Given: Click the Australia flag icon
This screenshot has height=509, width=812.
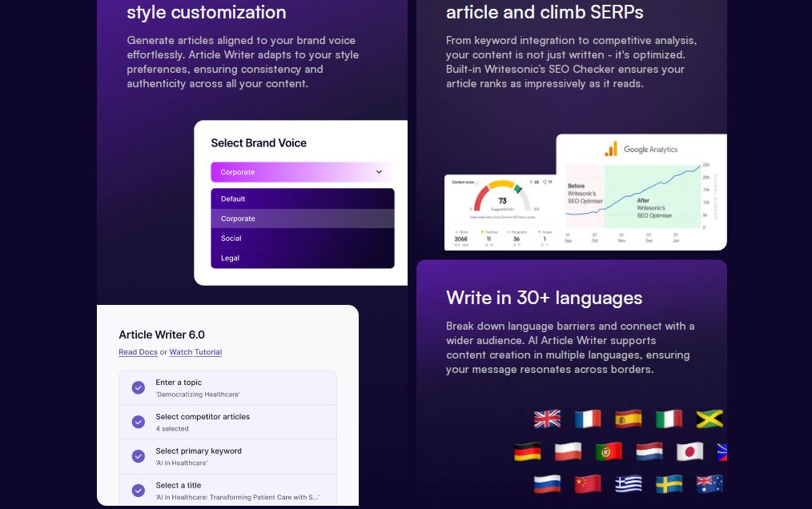Looking at the screenshot, I should coord(709,484).
